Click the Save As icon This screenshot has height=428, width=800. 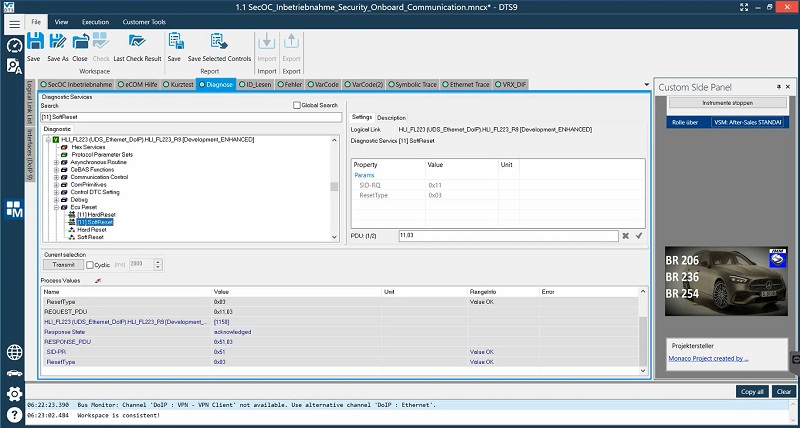pyautogui.click(x=57, y=42)
